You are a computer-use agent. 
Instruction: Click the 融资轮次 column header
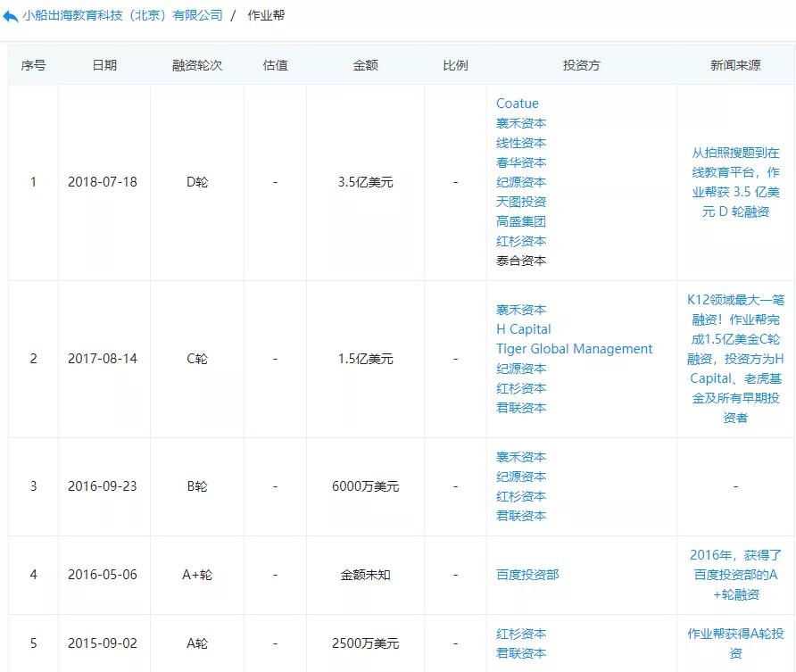(197, 65)
